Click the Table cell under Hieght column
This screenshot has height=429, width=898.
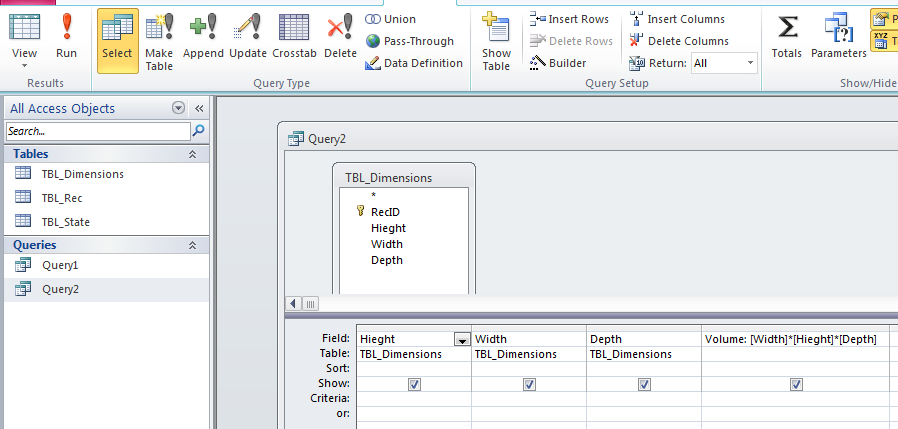pyautogui.click(x=414, y=354)
